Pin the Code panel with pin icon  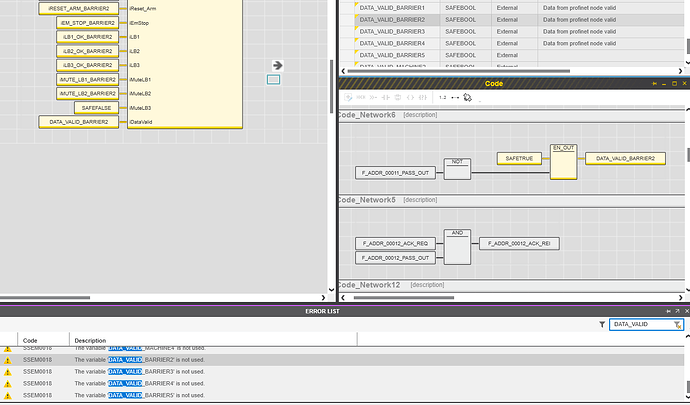tap(654, 84)
